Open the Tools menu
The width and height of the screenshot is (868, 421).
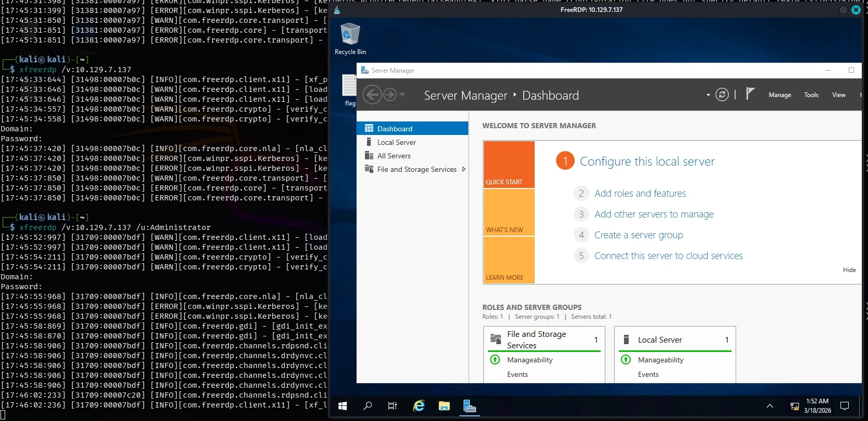811,95
